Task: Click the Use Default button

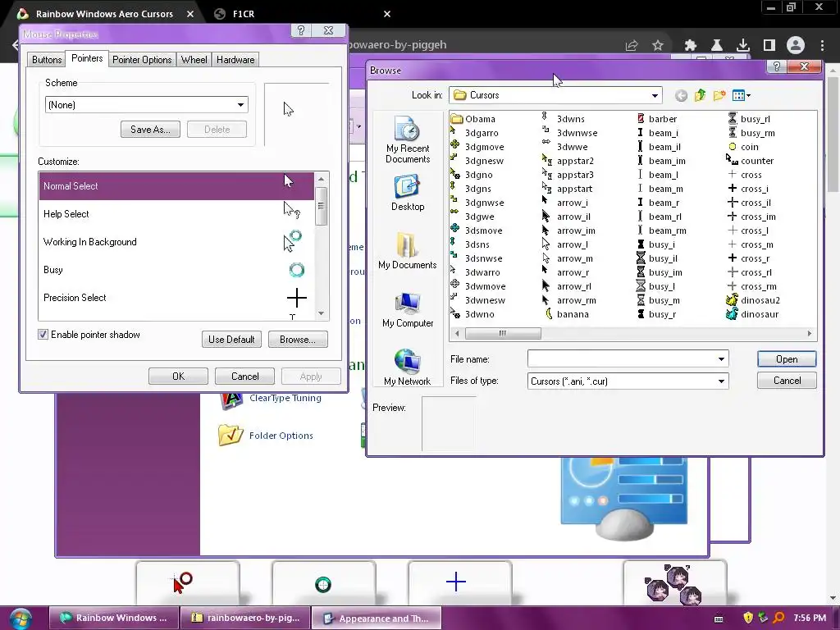Action: click(x=231, y=340)
